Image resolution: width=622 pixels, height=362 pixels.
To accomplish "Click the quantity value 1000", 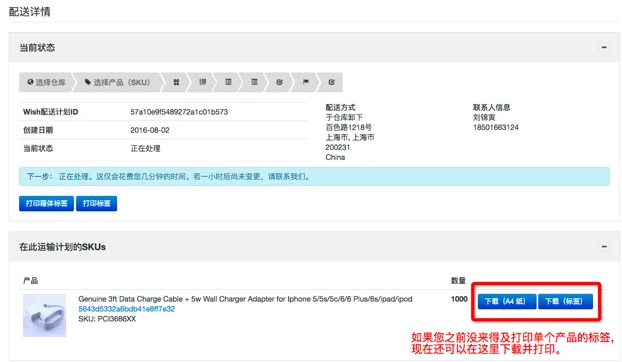I will [x=459, y=299].
